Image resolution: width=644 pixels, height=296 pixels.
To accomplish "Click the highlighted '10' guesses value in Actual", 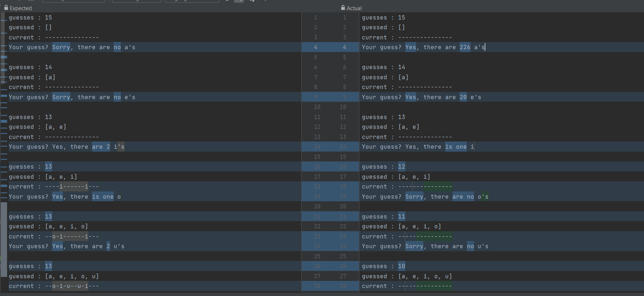I will (x=401, y=266).
